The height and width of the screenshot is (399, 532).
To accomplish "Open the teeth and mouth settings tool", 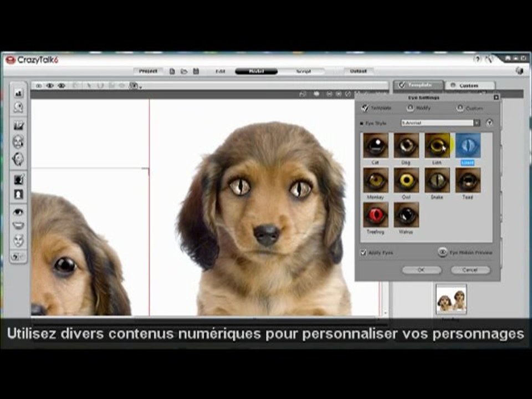I will [18, 226].
